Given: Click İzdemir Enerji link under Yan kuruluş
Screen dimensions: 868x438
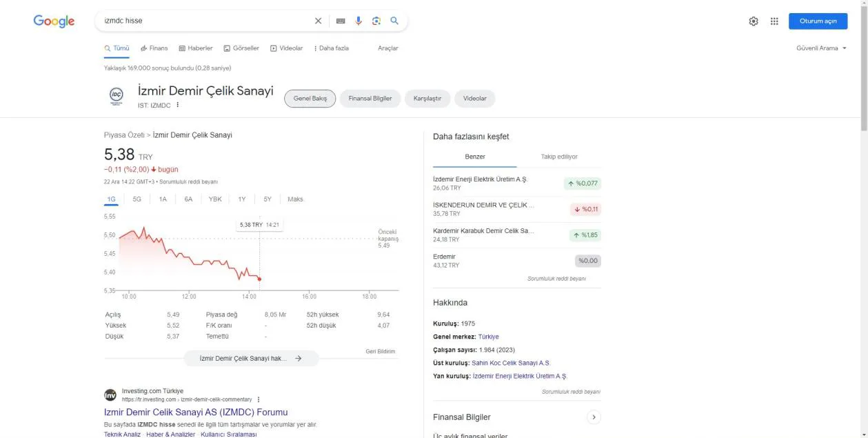Looking at the screenshot, I should pyautogui.click(x=520, y=376).
